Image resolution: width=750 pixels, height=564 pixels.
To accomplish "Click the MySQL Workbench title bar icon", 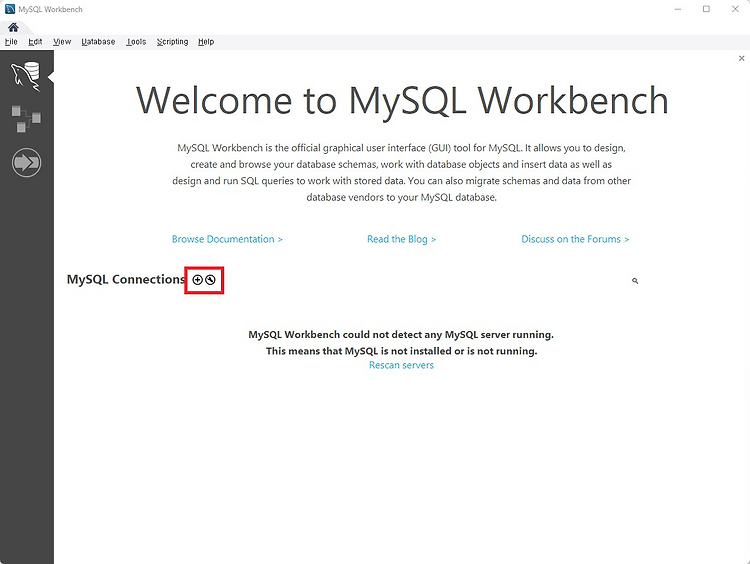I will pos(10,9).
